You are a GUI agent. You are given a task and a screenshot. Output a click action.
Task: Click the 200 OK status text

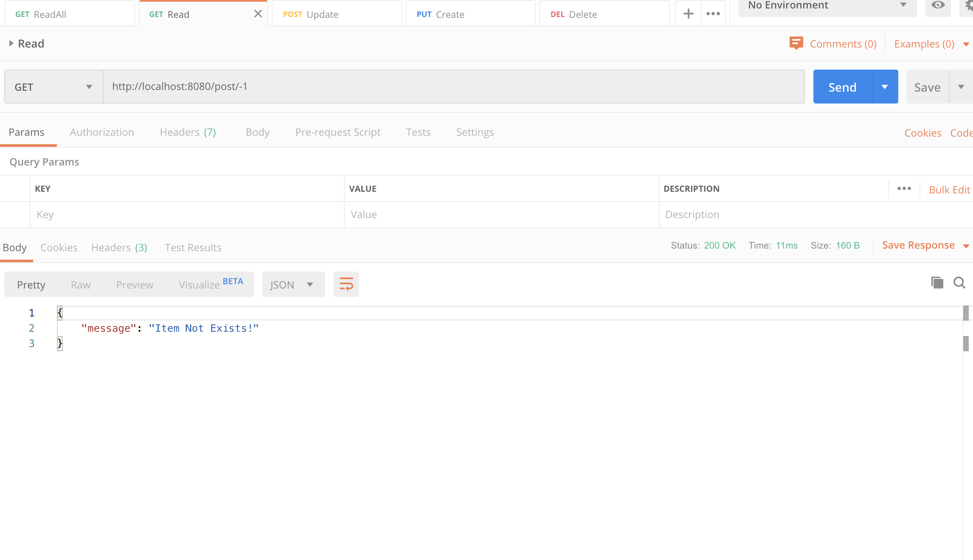click(720, 246)
